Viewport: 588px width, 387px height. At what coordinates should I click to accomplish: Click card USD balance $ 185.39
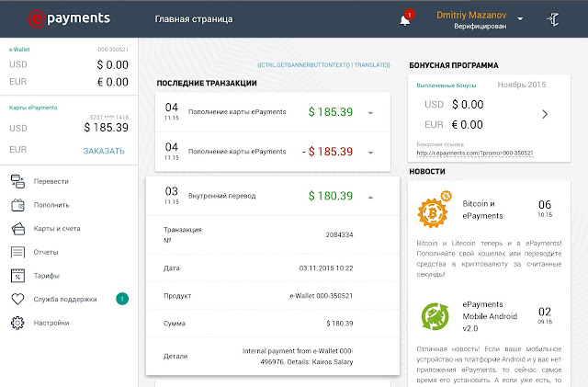[x=107, y=128]
